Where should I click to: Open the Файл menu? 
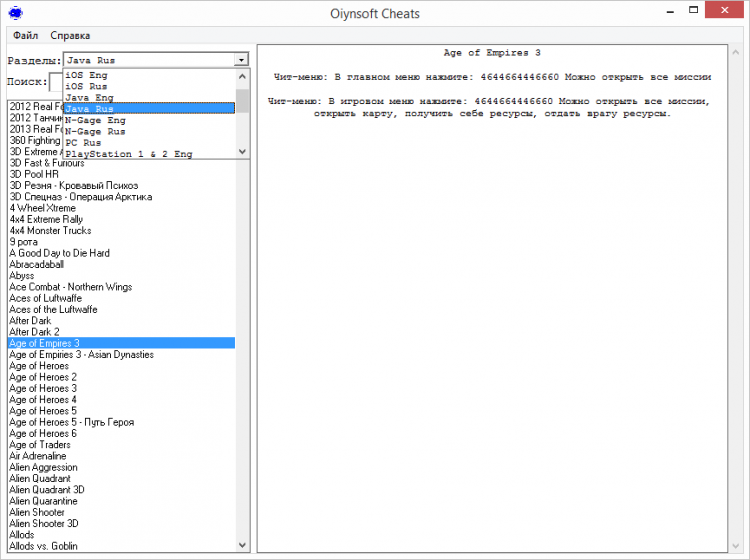(x=25, y=35)
